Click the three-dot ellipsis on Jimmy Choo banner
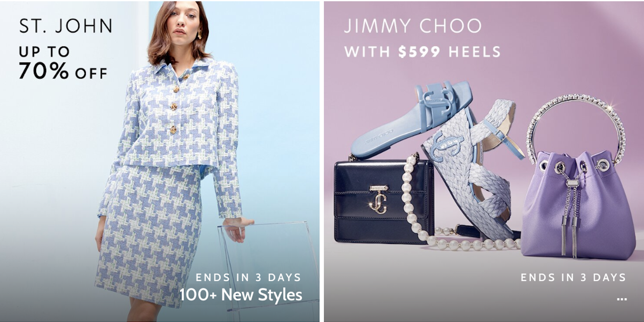The image size is (644, 322). (x=622, y=299)
